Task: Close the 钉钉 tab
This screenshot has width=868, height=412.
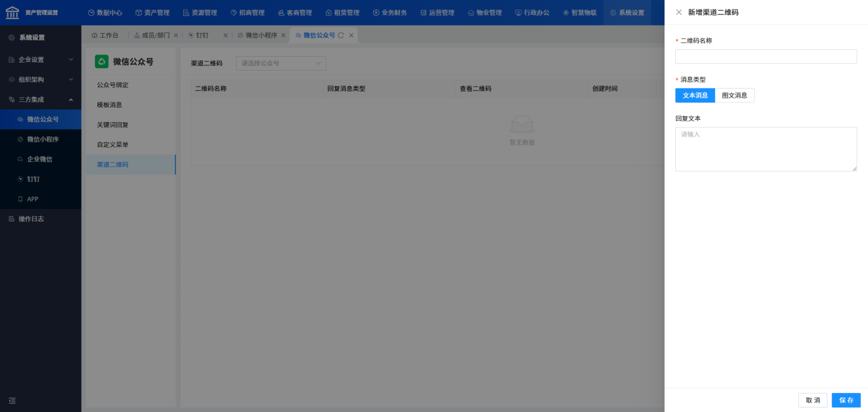Action: (226, 35)
